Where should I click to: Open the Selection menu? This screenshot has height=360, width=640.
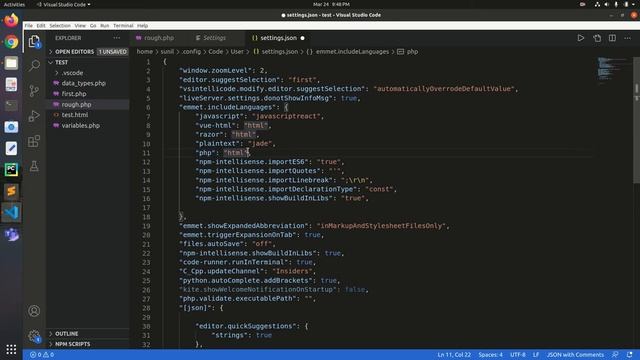coord(60,26)
